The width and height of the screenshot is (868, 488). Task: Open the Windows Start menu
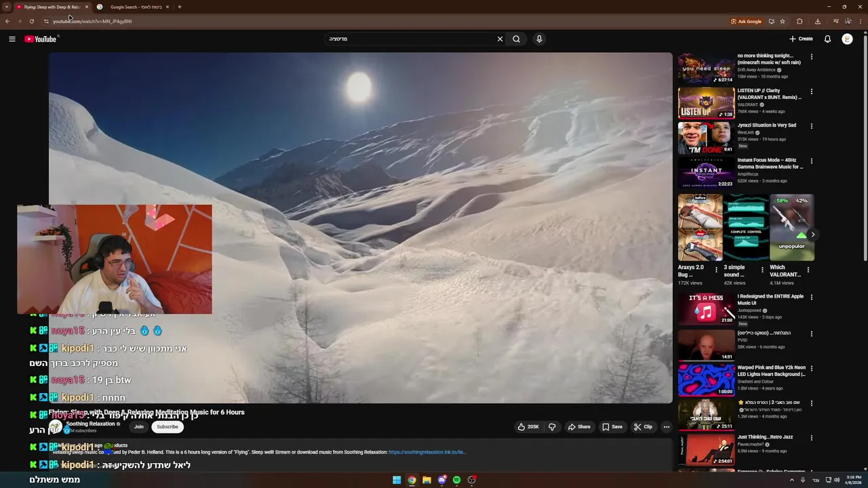(397, 480)
